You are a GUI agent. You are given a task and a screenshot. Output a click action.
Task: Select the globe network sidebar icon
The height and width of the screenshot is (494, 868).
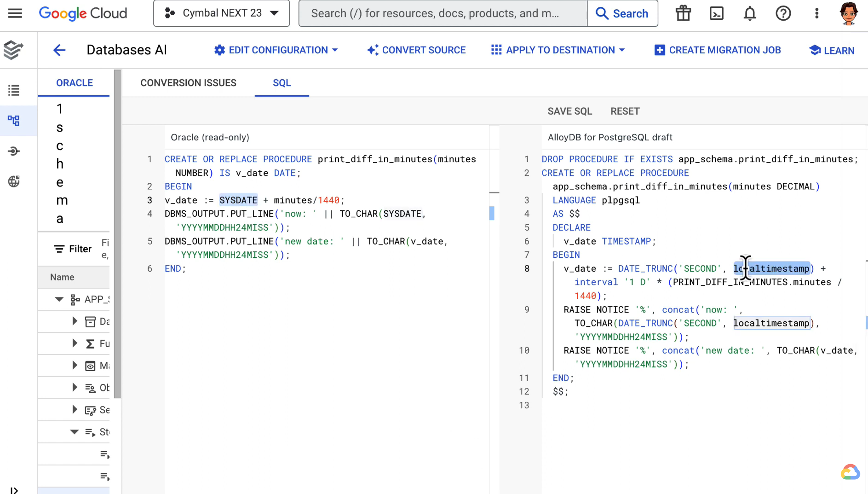click(14, 181)
